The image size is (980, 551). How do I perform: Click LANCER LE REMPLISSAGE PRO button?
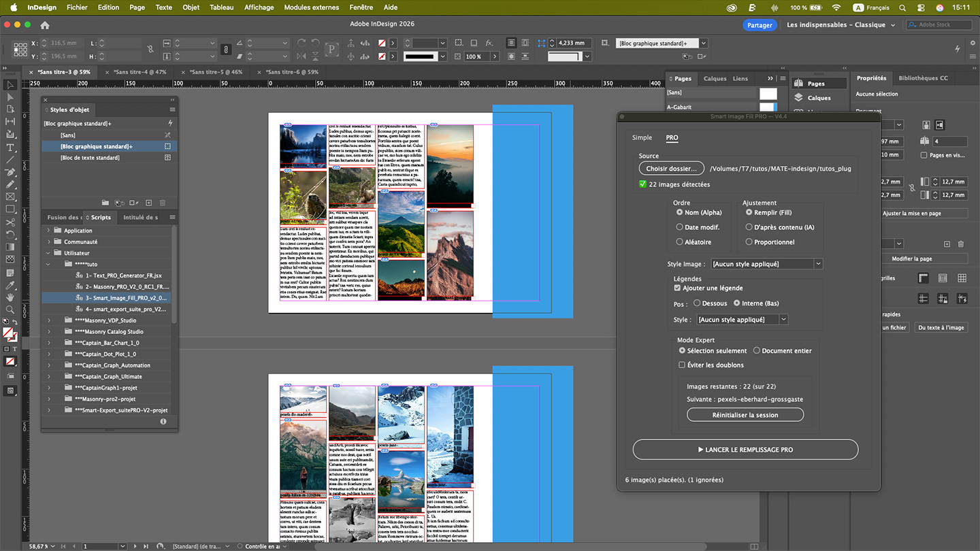[745, 450]
